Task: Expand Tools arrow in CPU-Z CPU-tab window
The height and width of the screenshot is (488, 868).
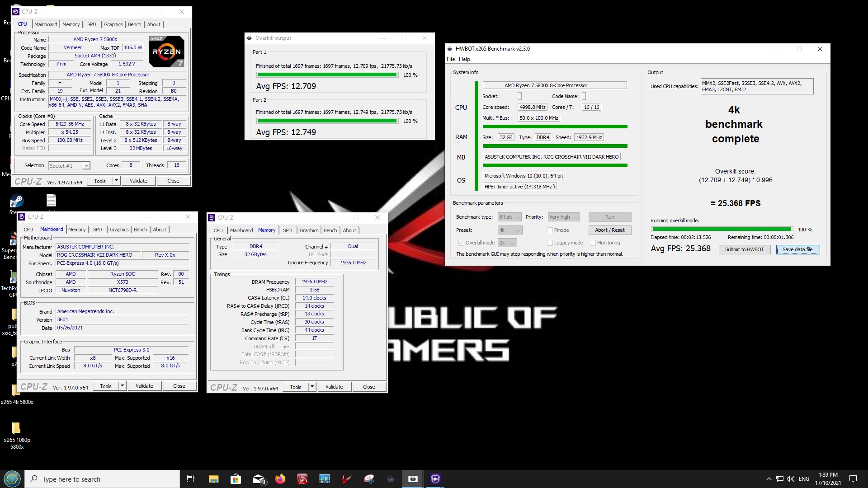Action: [116, 181]
